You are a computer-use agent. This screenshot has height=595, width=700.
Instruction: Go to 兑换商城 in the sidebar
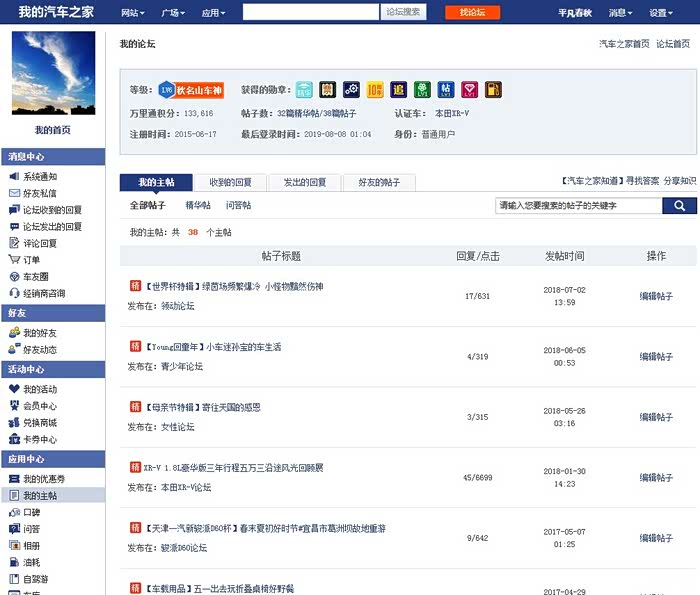tap(40, 422)
